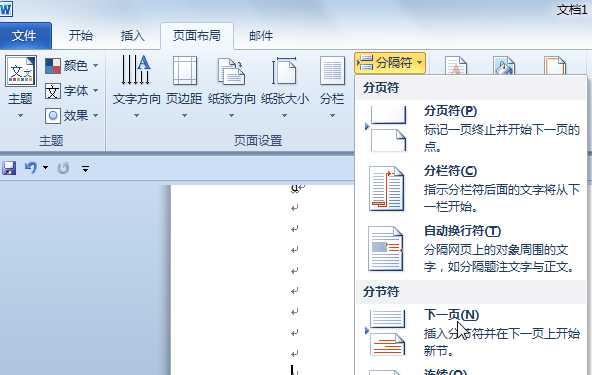Expand the 分栏 dropdown arrow

332,115
